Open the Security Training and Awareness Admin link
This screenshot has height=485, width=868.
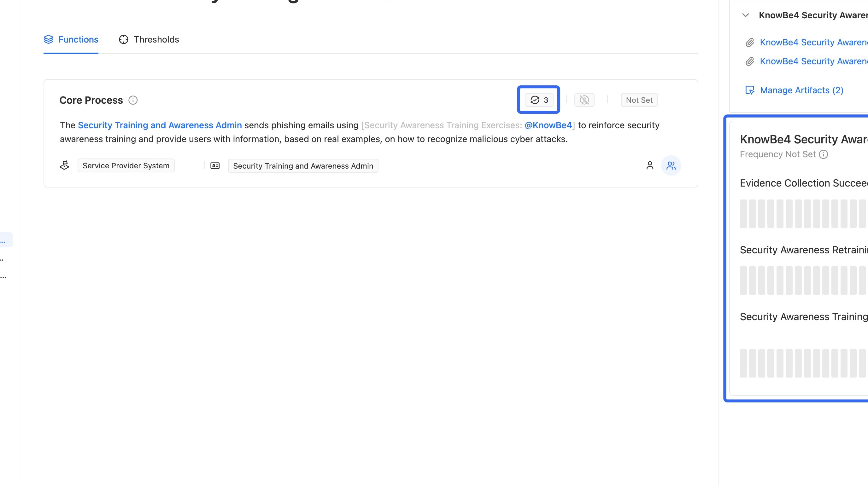click(x=160, y=125)
